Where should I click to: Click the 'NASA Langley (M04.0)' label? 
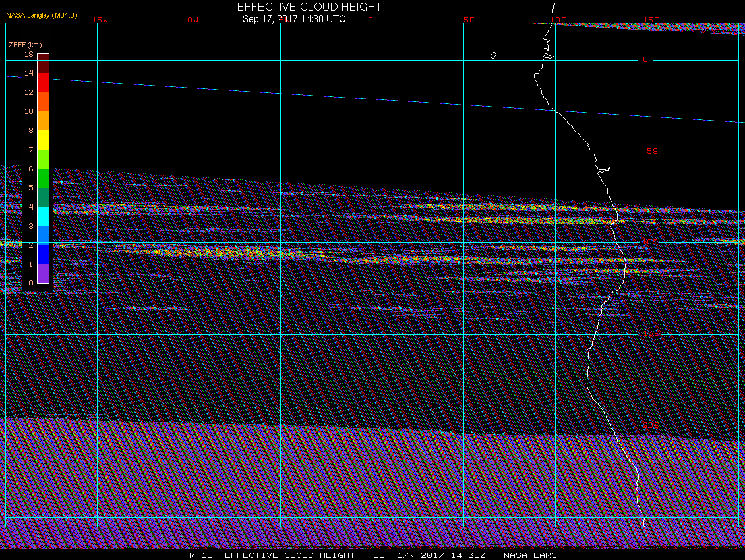pyautogui.click(x=42, y=15)
